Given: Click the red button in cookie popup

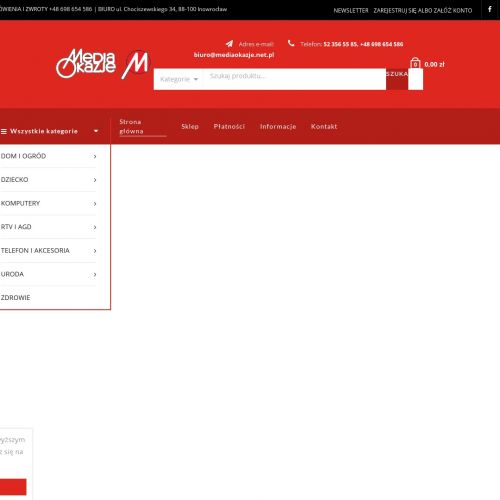Looking at the screenshot, I should pyautogui.click(x=13, y=487).
